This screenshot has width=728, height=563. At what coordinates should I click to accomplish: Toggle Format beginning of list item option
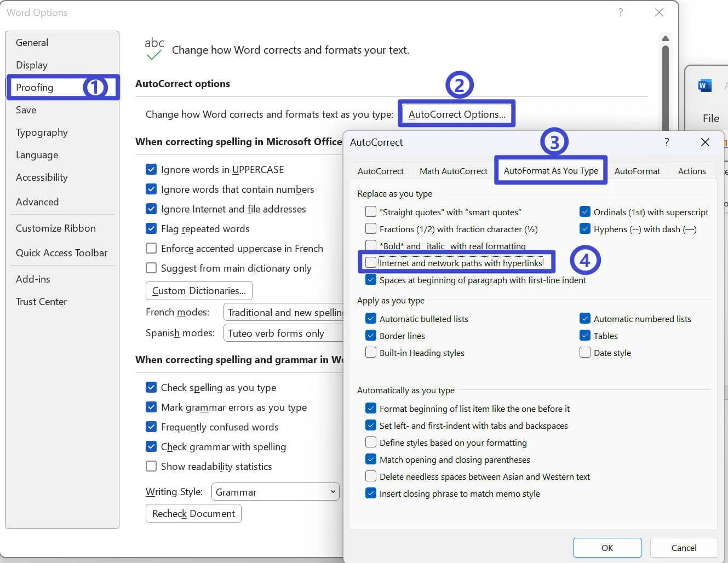371,408
